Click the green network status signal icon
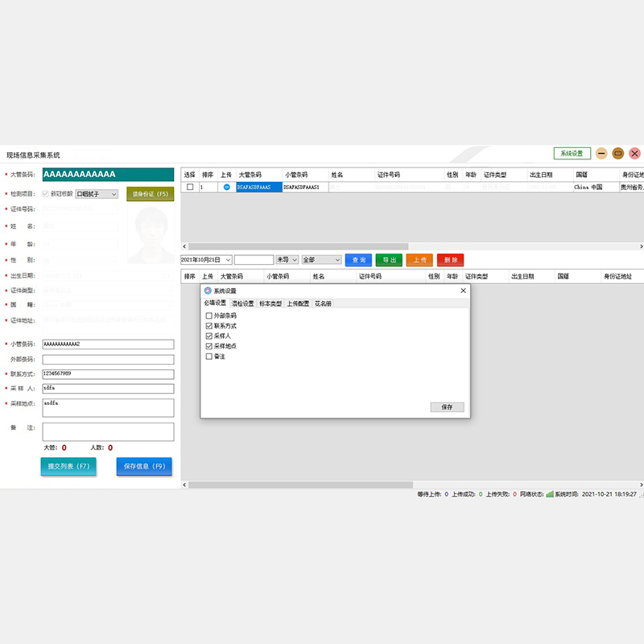644x644 pixels. click(x=550, y=494)
